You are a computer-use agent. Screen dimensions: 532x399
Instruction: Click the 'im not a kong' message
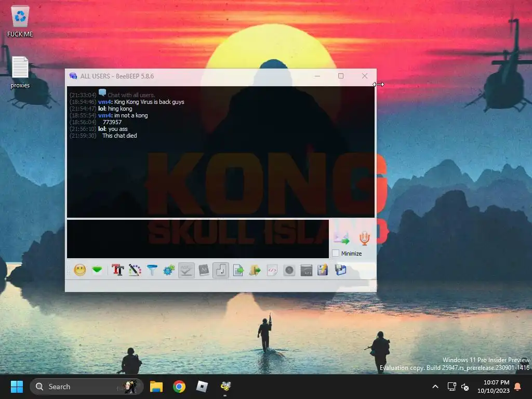coord(131,115)
